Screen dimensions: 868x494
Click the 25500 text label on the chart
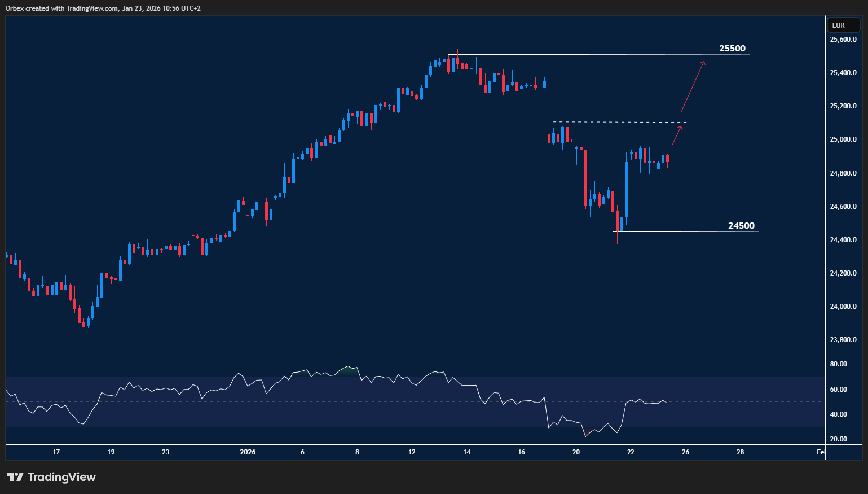coord(733,48)
